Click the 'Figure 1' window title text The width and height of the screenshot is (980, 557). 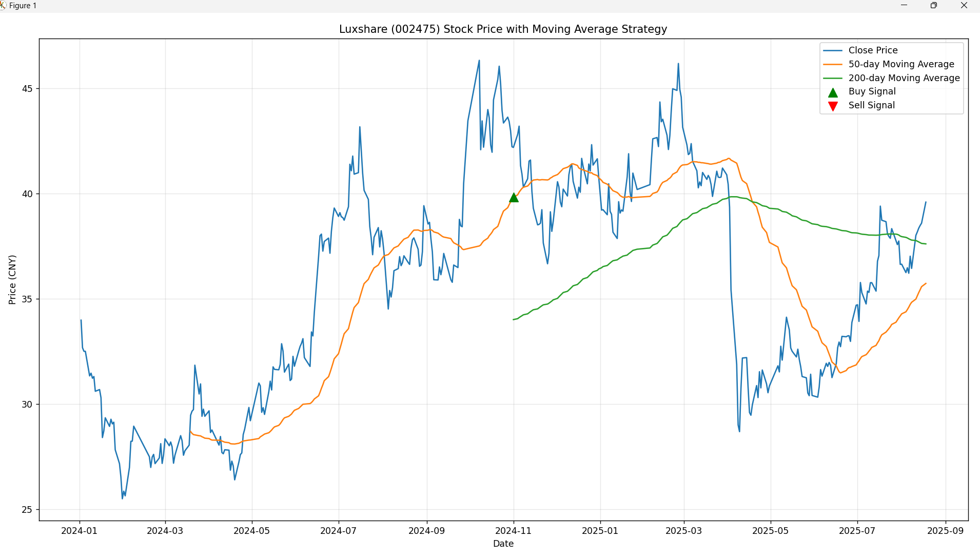pyautogui.click(x=23, y=6)
